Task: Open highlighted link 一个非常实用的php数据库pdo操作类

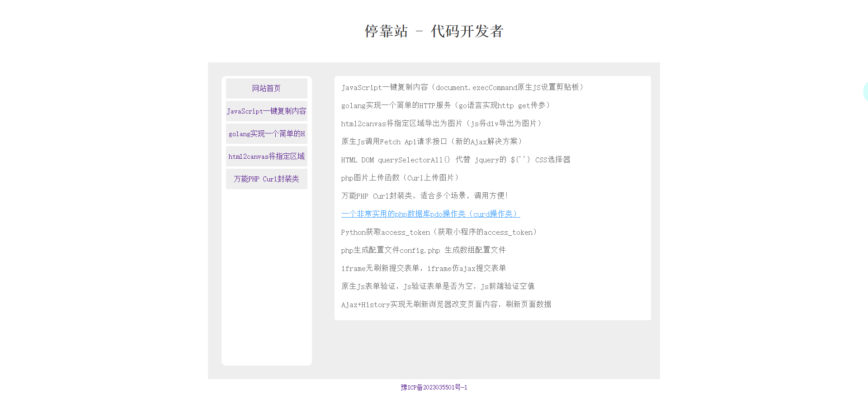Action: tap(430, 214)
